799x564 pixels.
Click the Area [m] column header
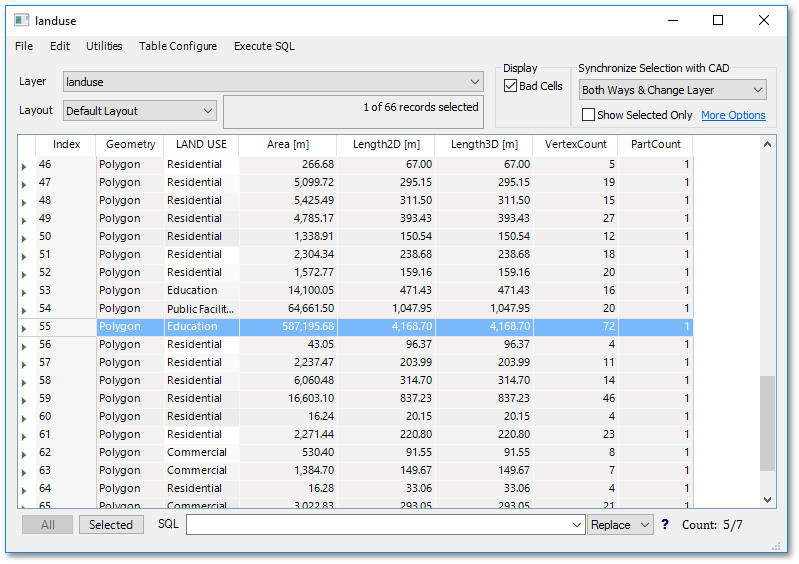point(287,144)
